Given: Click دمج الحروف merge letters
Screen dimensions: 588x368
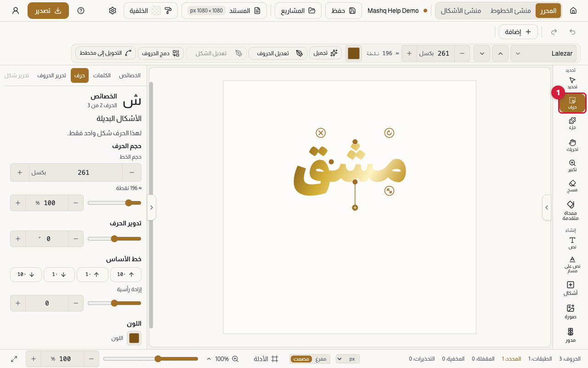Looking at the screenshot, I should tap(161, 53).
